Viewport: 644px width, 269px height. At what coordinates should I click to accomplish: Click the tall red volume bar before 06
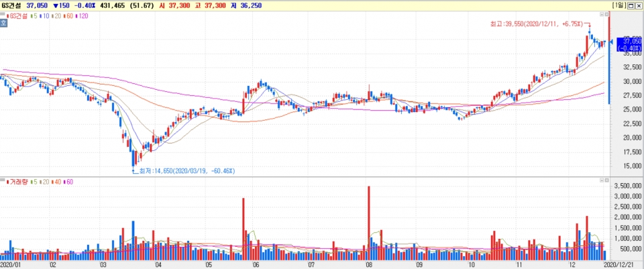pos(243,229)
